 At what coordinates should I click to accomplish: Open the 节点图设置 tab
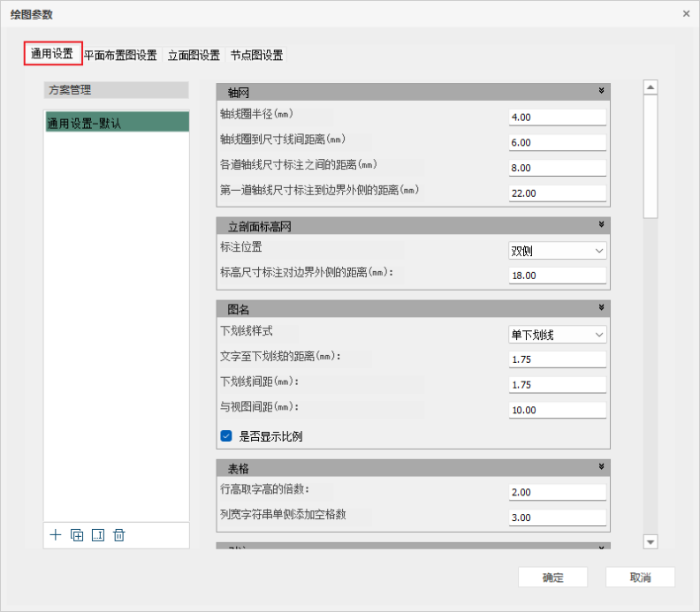click(x=256, y=55)
